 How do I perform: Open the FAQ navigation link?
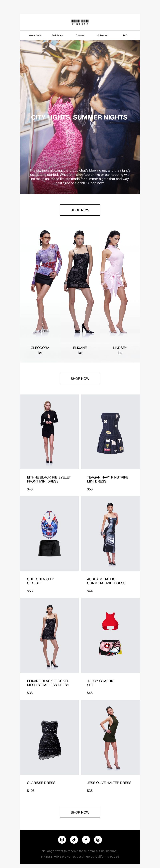[125, 35]
